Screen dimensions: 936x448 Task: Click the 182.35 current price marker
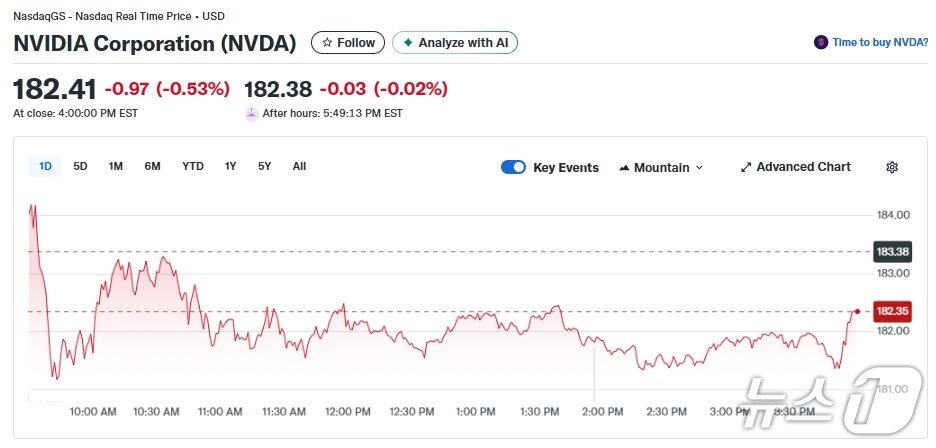click(x=891, y=311)
